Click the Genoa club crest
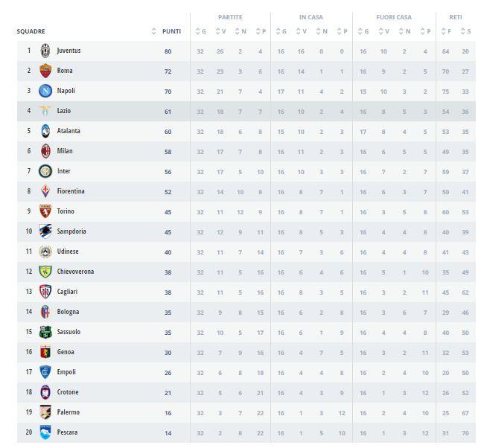Screen dimensions: 481x448 click(x=45, y=353)
